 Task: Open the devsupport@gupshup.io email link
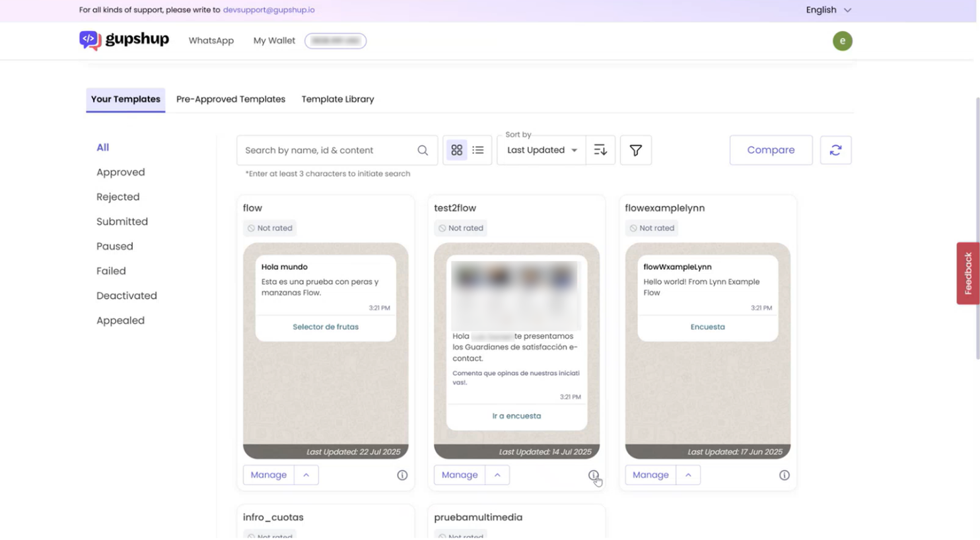[x=269, y=10]
